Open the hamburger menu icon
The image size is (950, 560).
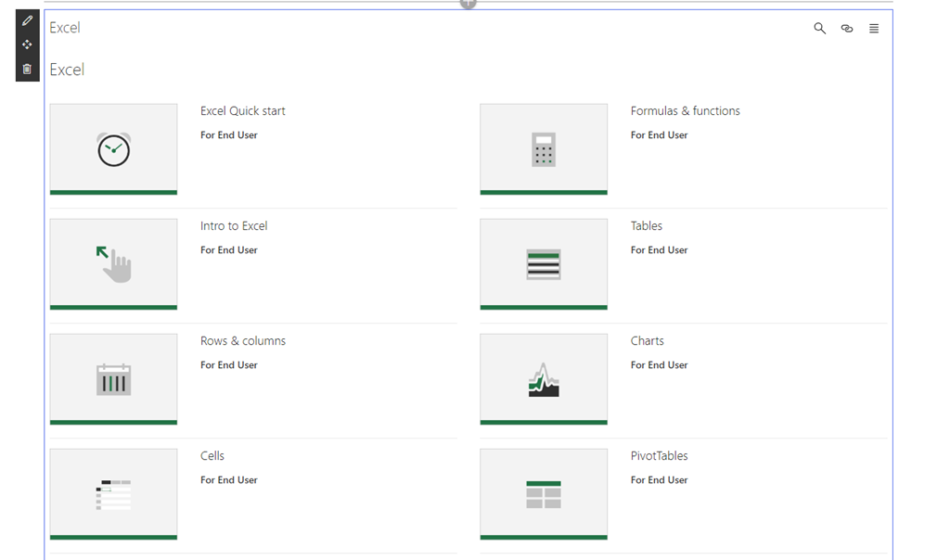click(874, 29)
